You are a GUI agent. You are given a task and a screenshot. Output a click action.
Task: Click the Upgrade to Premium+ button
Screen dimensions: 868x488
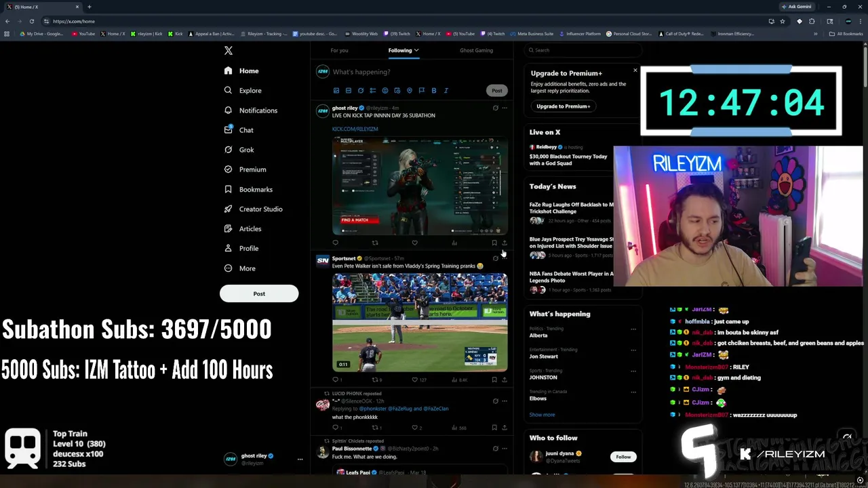[564, 106]
